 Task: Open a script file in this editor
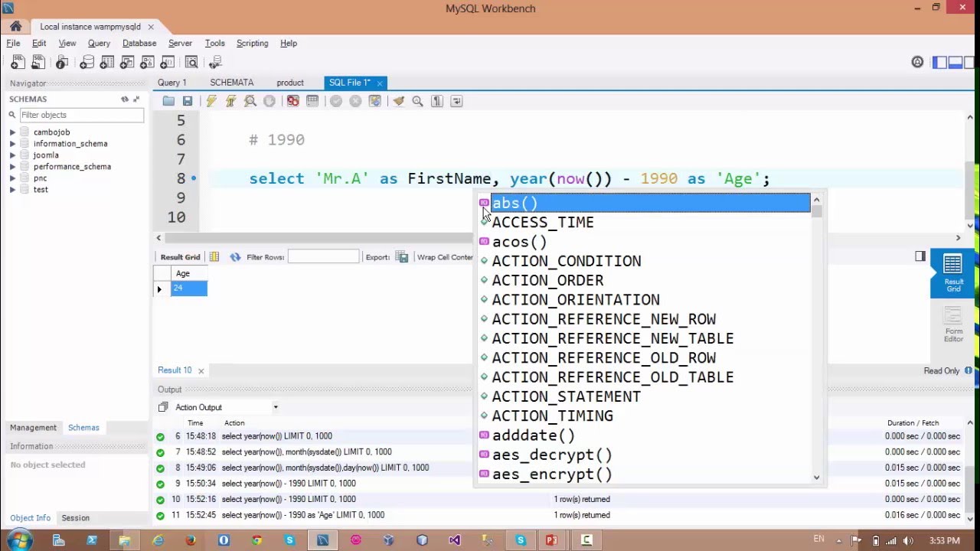(168, 101)
